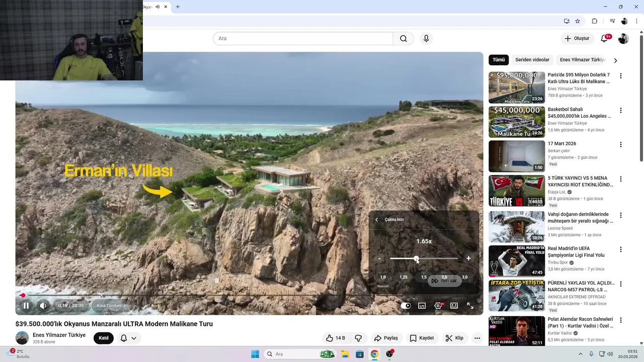Viewport: 644px width, 362px height.
Task: Mute the video using the speaker icon
Action: point(43,305)
